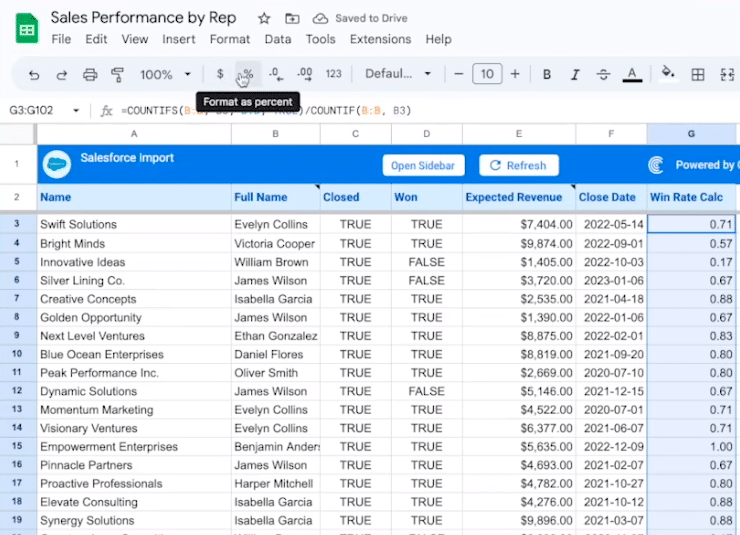This screenshot has height=535, width=740.
Task: Star the Sales Performance document
Action: pyautogui.click(x=264, y=18)
